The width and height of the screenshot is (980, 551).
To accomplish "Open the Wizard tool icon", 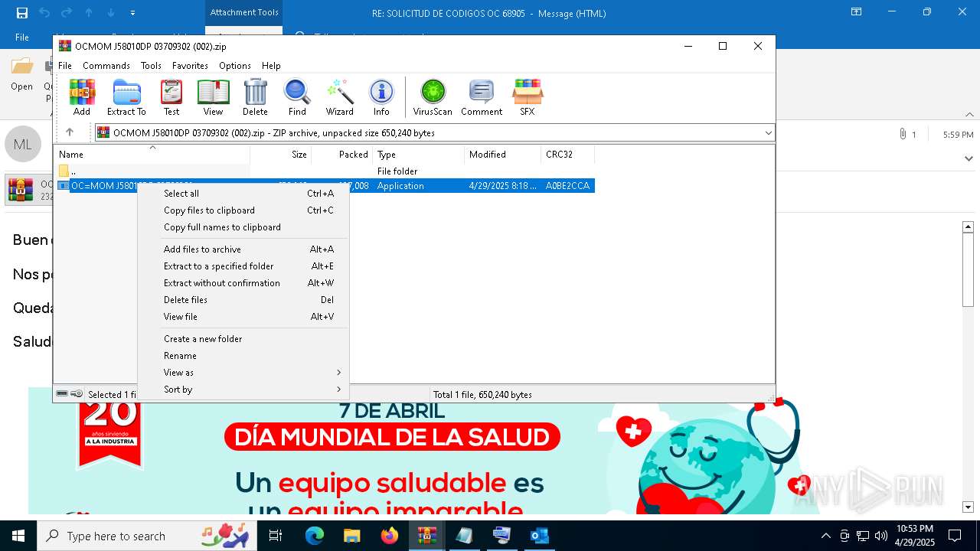I will (339, 97).
